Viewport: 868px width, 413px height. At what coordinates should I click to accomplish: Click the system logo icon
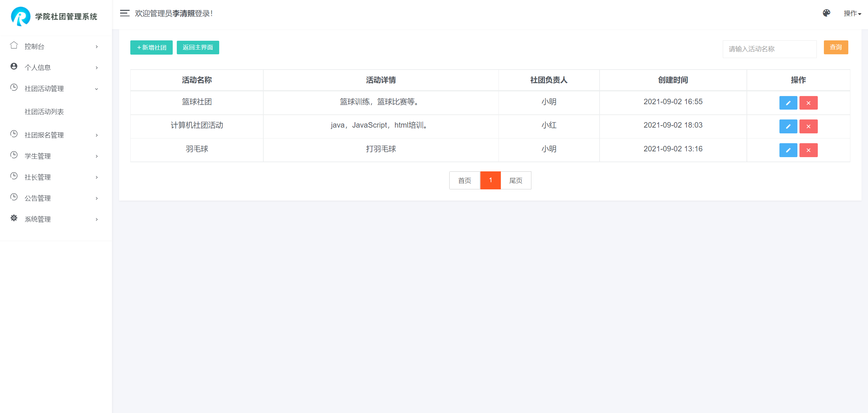(x=20, y=16)
